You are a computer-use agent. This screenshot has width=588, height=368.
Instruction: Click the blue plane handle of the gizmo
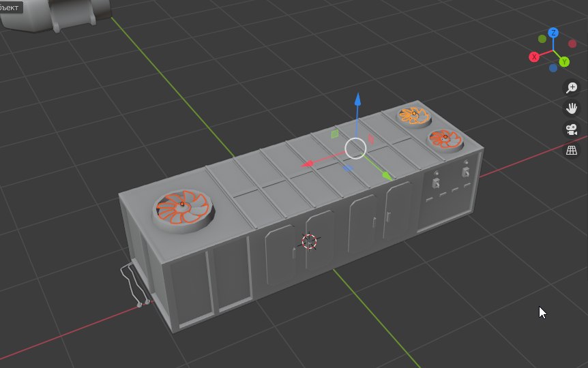click(348, 168)
